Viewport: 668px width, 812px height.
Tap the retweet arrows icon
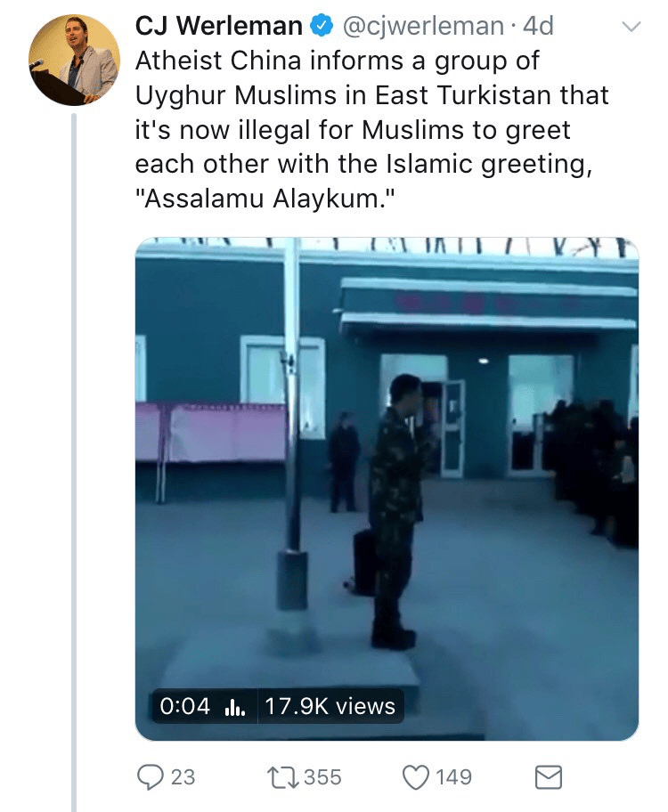(283, 777)
